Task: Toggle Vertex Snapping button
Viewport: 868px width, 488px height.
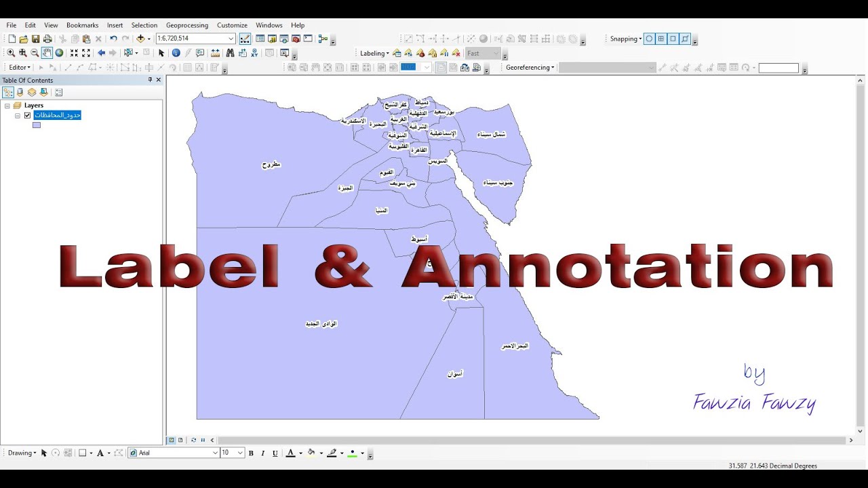Action: tap(673, 39)
